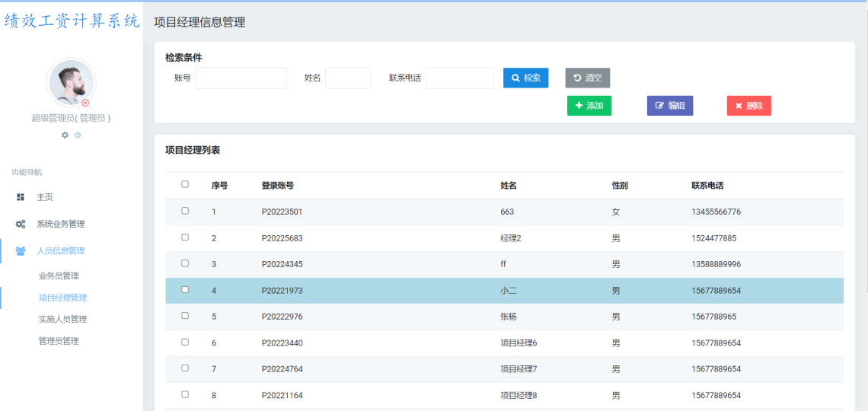
Task: Click the 登录账号 column header
Action: 277,186
